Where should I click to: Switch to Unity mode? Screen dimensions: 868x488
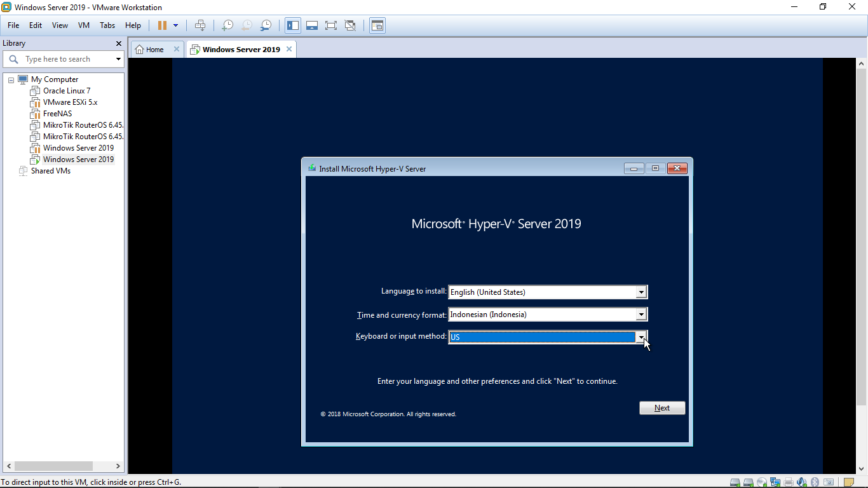tap(350, 25)
